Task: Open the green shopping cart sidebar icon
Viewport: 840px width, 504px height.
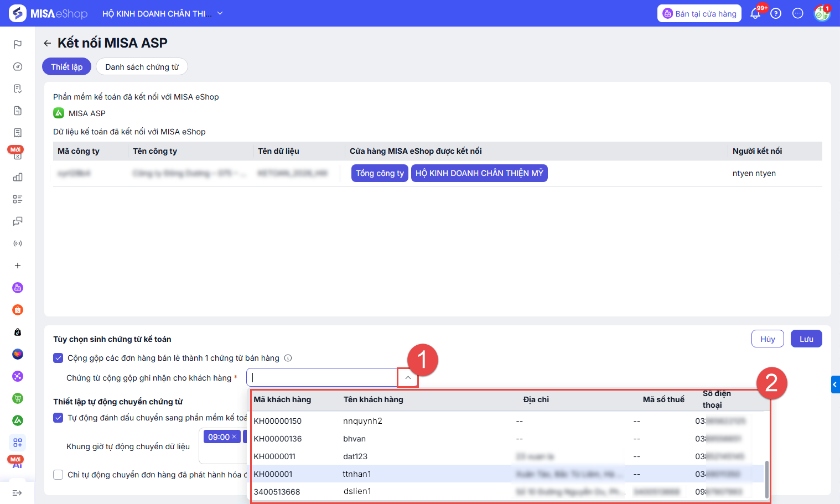Action: pos(18,398)
